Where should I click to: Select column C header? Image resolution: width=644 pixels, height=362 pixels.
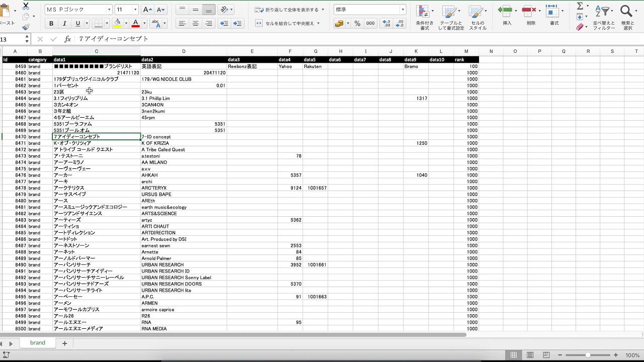pyautogui.click(x=96, y=51)
